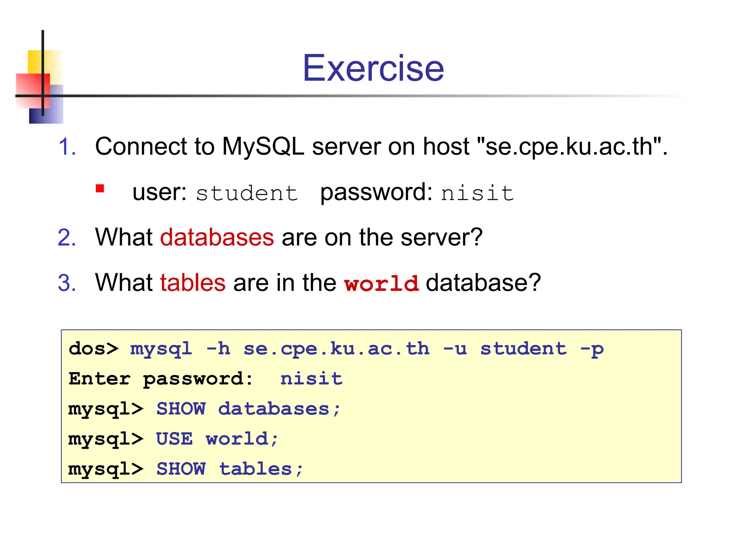747x560 pixels.
Task: Click the horizontal divider line under title
Action: coord(365,96)
